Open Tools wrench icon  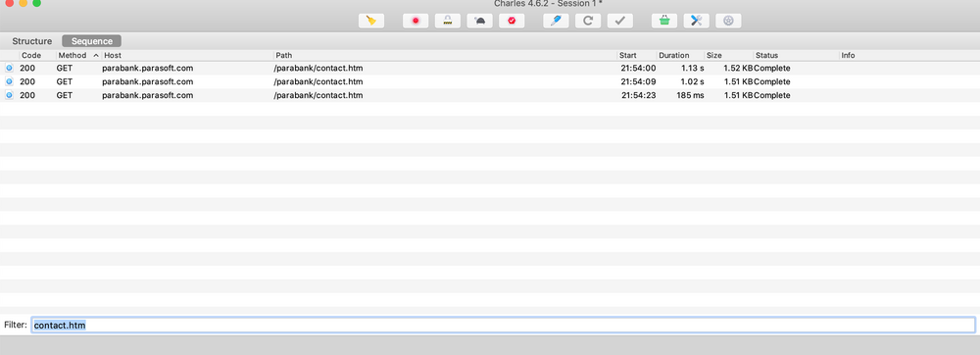tap(696, 21)
